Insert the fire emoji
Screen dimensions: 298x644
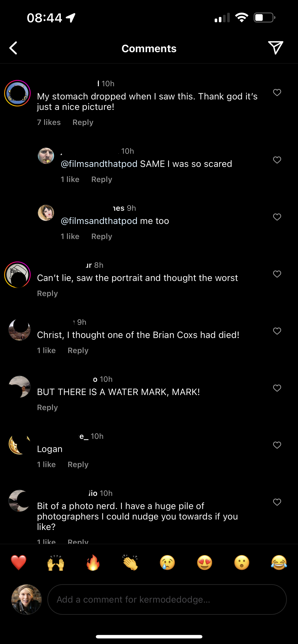click(x=93, y=562)
